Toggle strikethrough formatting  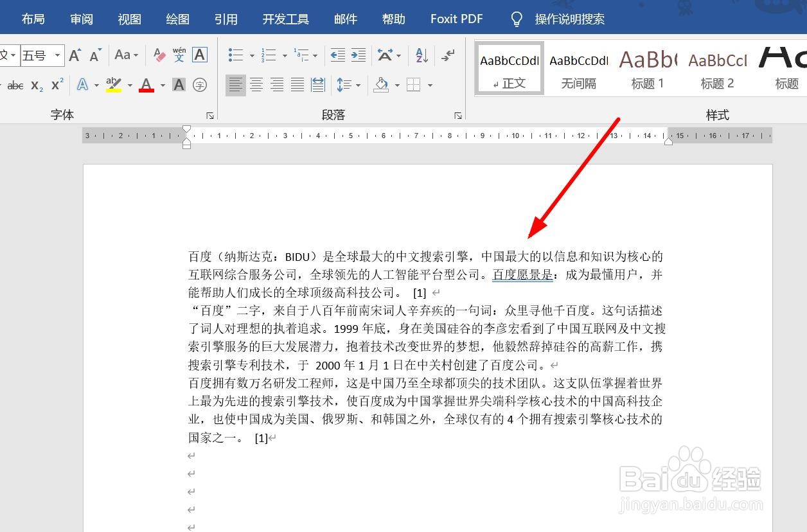point(15,85)
